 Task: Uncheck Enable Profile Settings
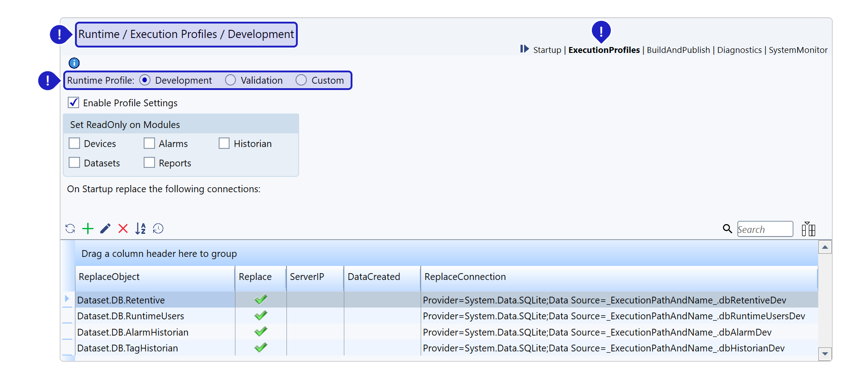pos(74,103)
